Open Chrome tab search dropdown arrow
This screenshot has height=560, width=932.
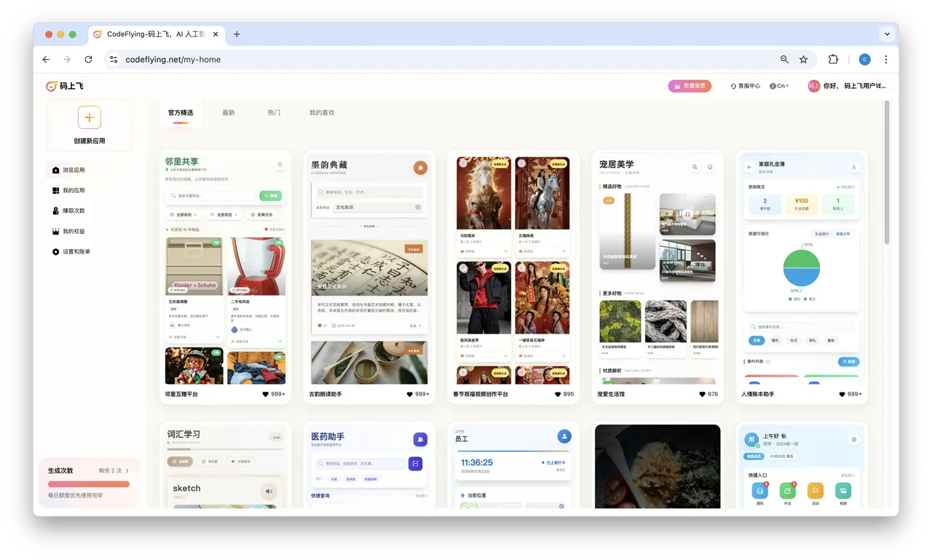pyautogui.click(x=887, y=34)
